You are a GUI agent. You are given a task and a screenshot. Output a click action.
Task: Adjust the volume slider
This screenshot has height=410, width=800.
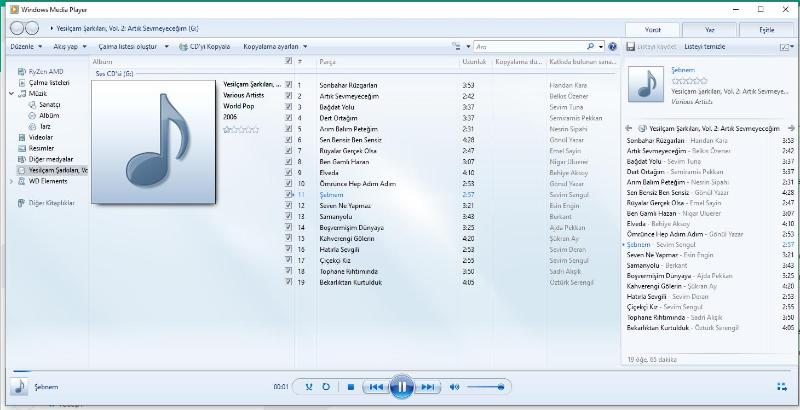coord(485,387)
